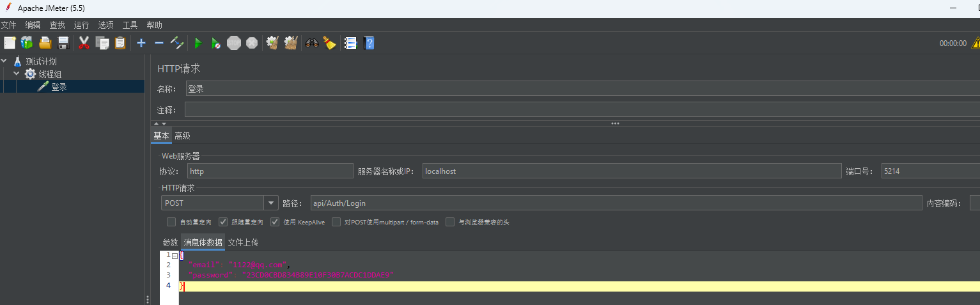Clear results with single broom gear icon
This screenshot has width=980, height=305.
click(273, 43)
